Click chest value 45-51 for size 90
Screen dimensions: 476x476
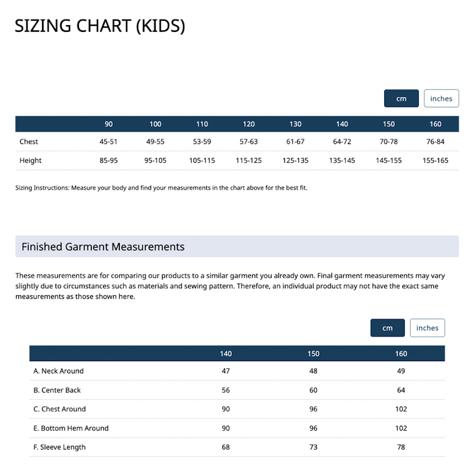click(109, 142)
